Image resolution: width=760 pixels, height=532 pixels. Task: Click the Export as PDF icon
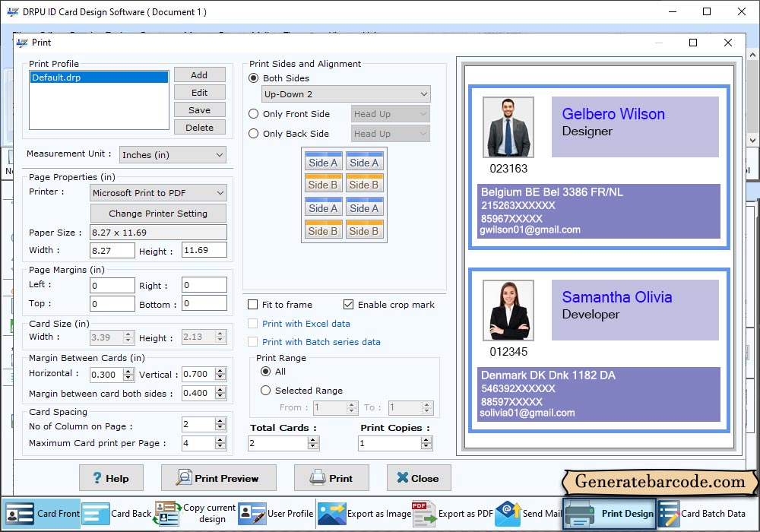[423, 514]
